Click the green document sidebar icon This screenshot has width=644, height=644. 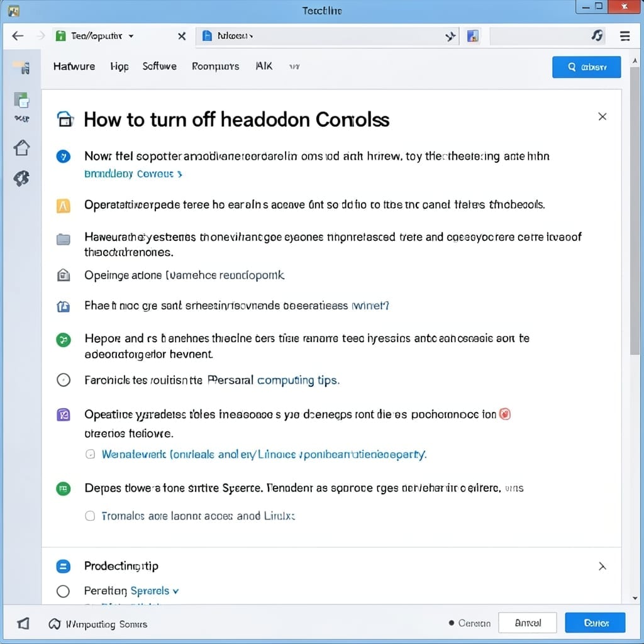[x=21, y=100]
